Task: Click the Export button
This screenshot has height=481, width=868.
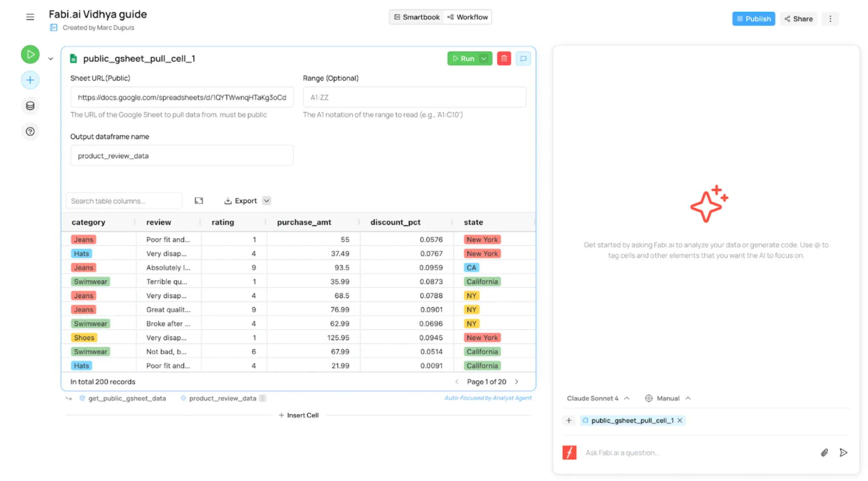Action: coord(241,201)
